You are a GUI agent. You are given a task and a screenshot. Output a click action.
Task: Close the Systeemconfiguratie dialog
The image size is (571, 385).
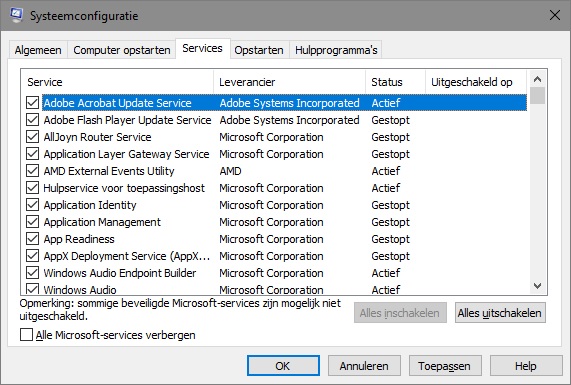pyautogui.click(x=555, y=15)
